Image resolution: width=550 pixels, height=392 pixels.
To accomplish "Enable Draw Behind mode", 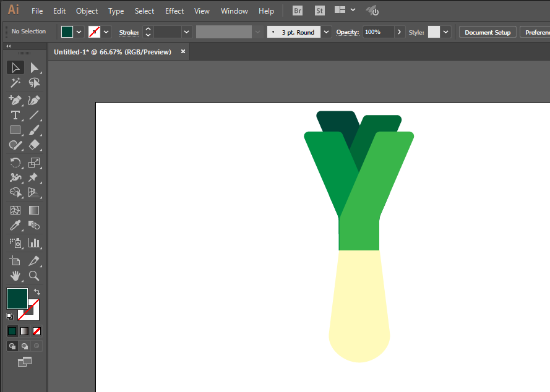I will click(25, 346).
